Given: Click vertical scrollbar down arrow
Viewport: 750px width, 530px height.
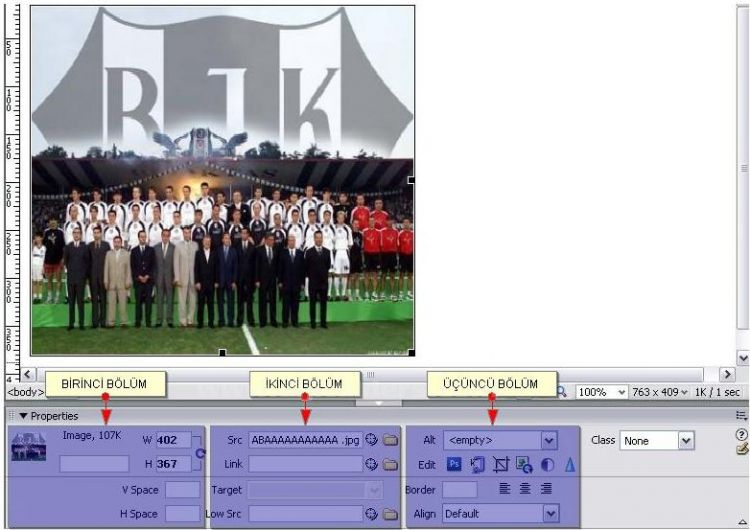Looking at the screenshot, I should 743,358.
